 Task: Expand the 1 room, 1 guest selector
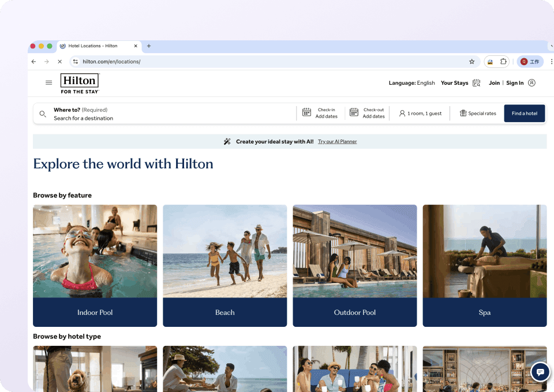pyautogui.click(x=420, y=114)
